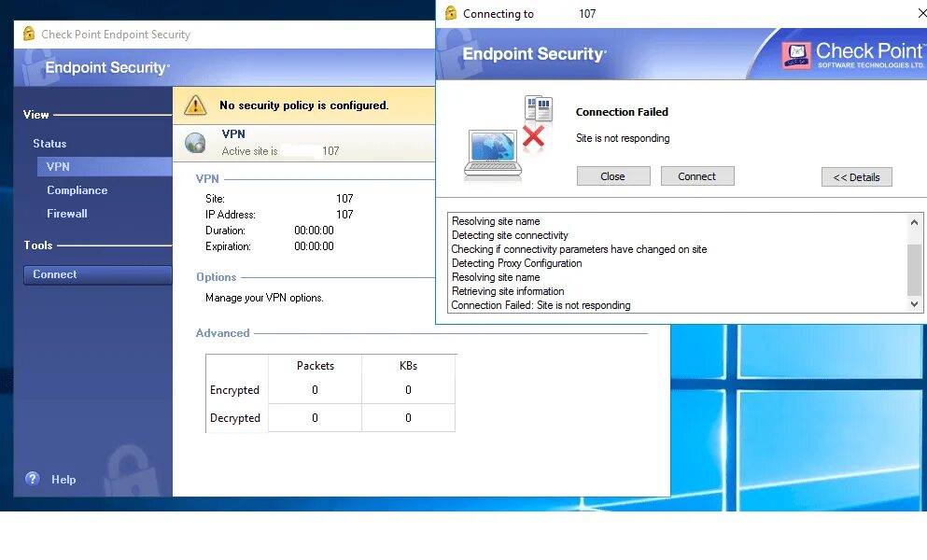Screen dimensions: 927x560
Task: Click the lock icon in Connecting to dialog title bar
Action: pyautogui.click(x=451, y=13)
